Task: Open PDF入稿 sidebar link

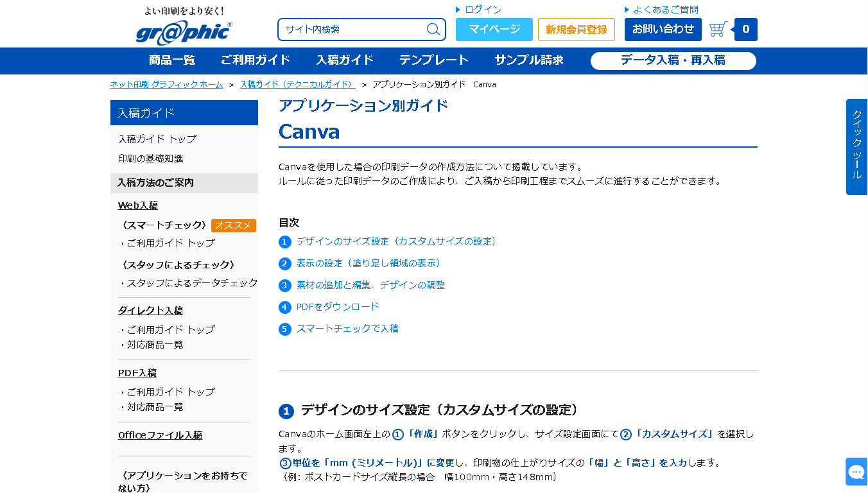Action: pos(137,373)
